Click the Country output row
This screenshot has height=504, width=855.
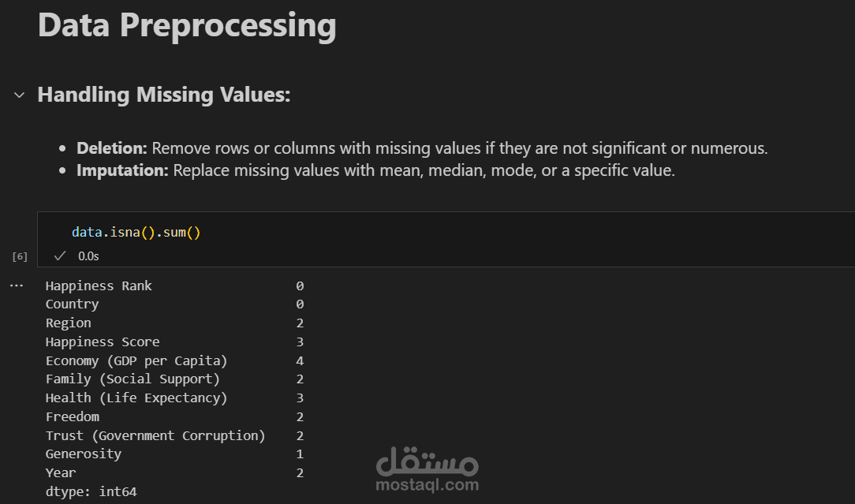point(72,304)
